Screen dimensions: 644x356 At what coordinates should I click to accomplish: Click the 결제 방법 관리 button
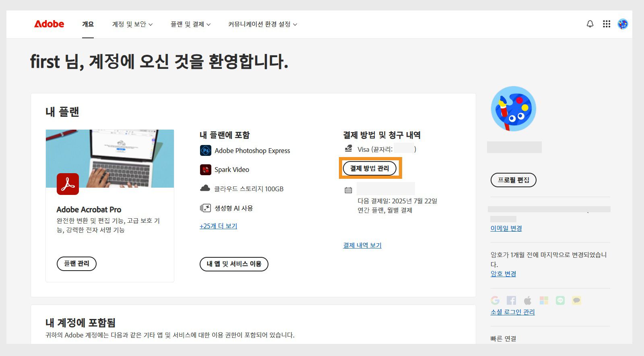coord(369,168)
